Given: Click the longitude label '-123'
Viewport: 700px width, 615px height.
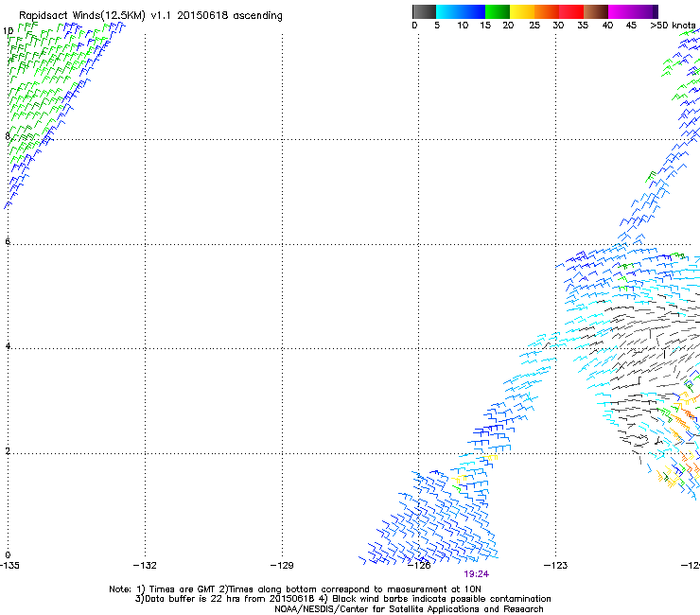Looking at the screenshot, I should [x=556, y=566].
